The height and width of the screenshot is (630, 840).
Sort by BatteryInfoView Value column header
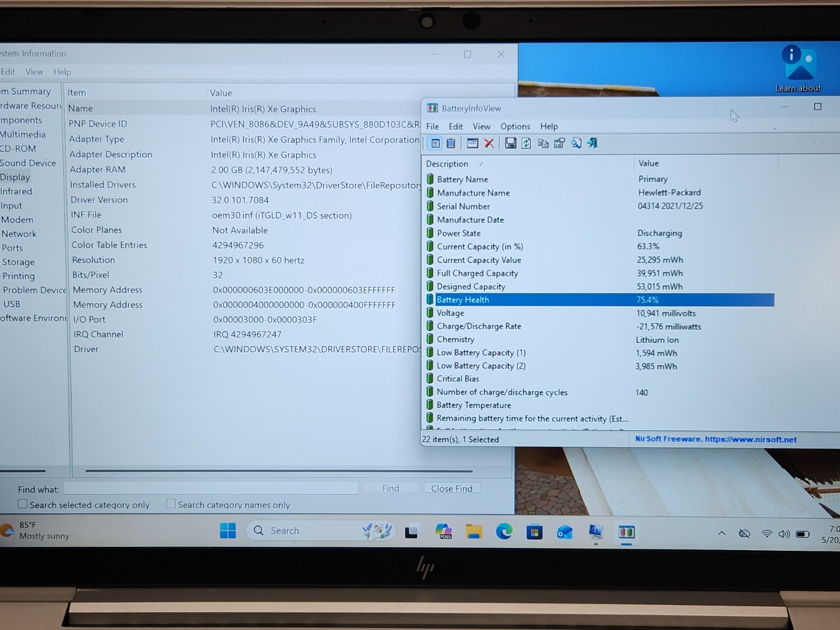(x=705, y=163)
